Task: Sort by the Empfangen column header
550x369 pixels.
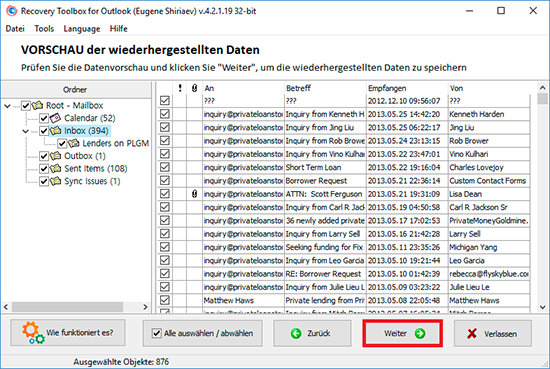Action: click(x=407, y=88)
